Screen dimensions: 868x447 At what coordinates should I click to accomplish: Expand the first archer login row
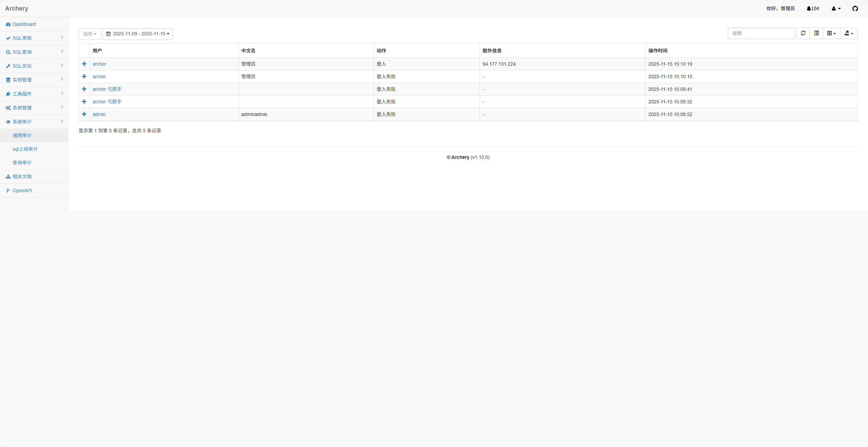click(84, 64)
